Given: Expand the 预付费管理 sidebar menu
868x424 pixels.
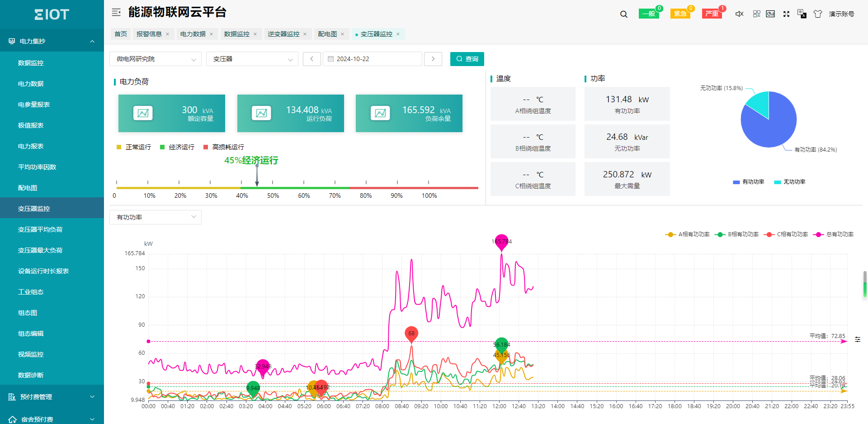Looking at the screenshot, I should click(52, 397).
